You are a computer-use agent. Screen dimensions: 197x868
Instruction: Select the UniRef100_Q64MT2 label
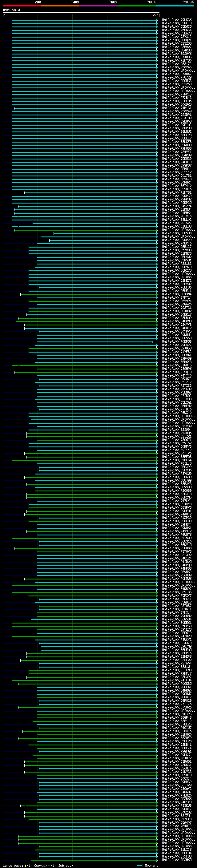click(x=177, y=826)
